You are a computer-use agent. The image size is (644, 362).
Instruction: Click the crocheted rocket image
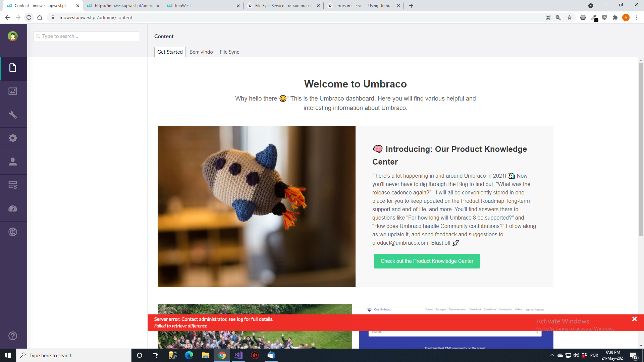click(256, 206)
